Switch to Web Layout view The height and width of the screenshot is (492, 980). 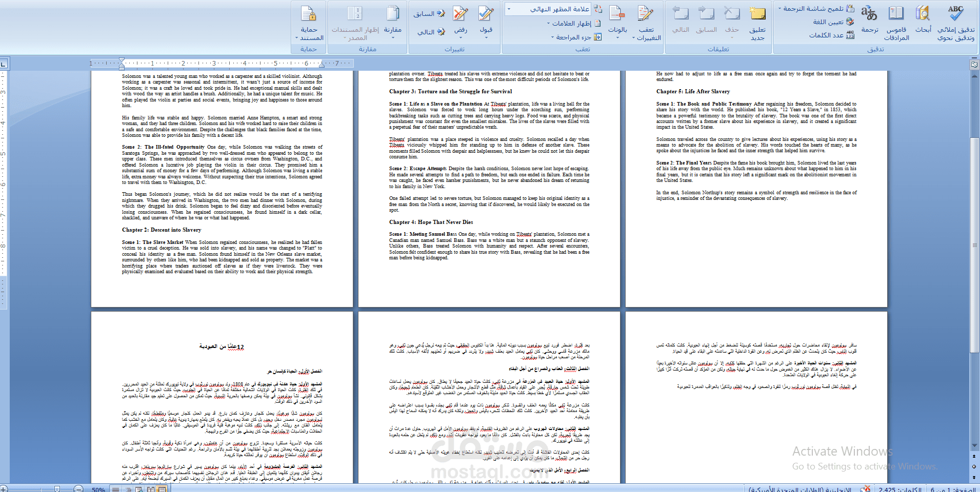139,489
